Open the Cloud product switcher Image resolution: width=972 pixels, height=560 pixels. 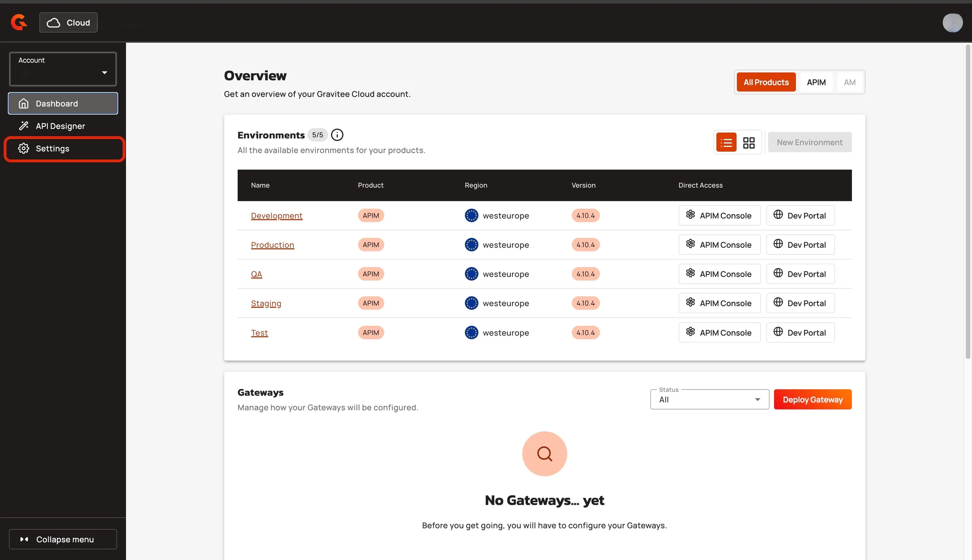pos(68,22)
